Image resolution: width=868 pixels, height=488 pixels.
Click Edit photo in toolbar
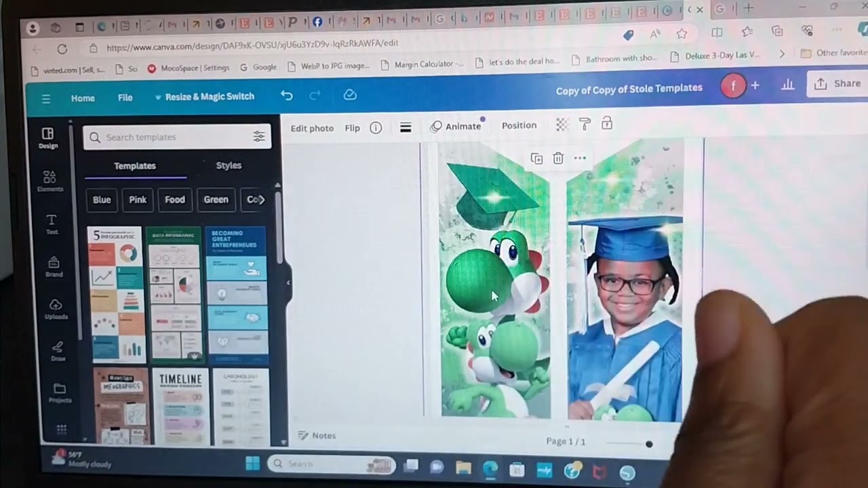tap(312, 128)
